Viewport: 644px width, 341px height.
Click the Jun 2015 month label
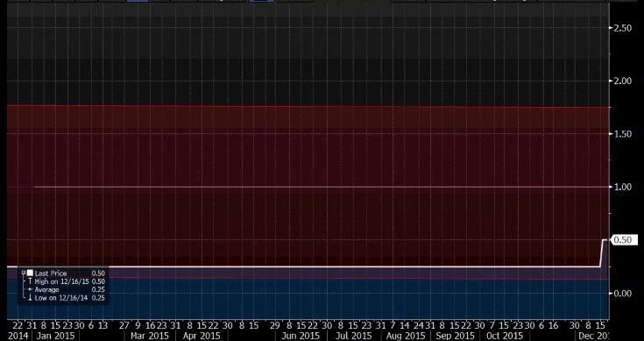(301, 336)
